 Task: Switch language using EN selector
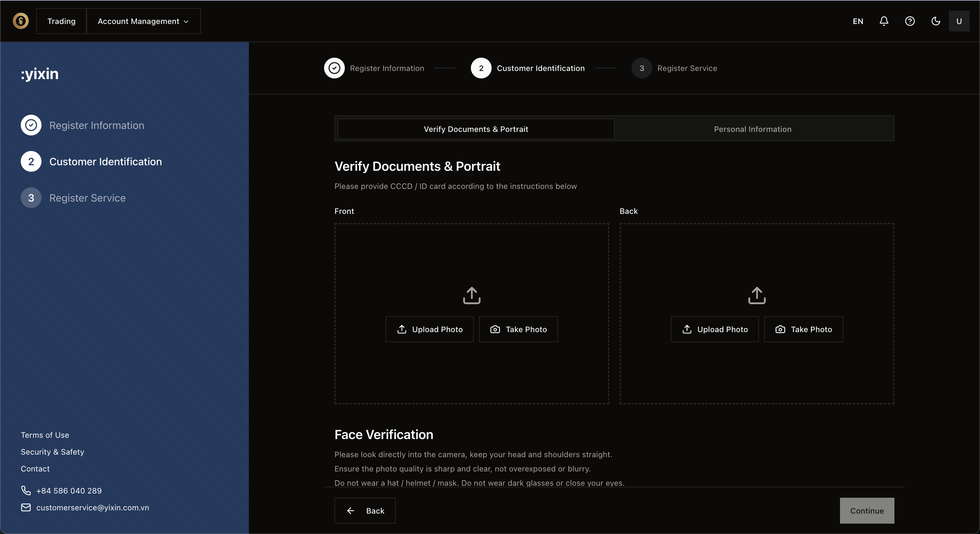click(x=857, y=21)
